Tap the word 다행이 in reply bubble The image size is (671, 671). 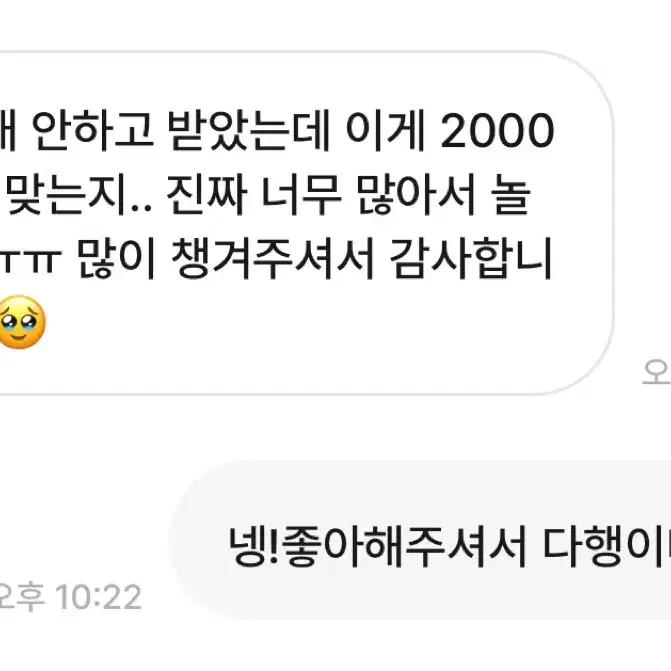point(606,547)
